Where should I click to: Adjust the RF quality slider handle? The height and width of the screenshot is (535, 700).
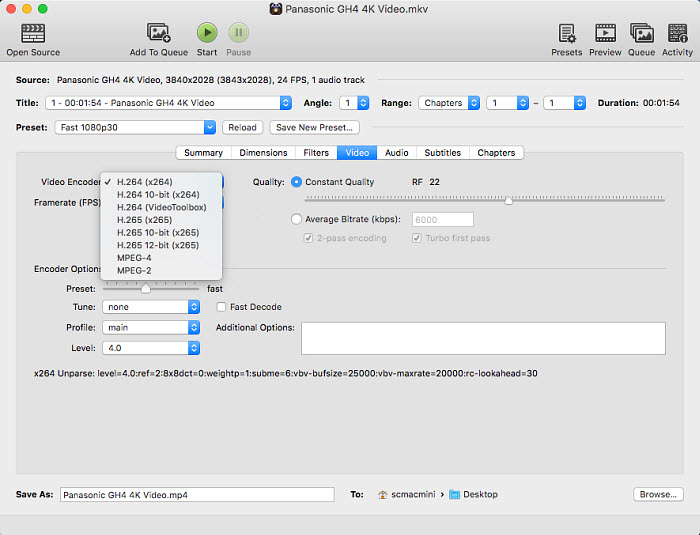[508, 200]
